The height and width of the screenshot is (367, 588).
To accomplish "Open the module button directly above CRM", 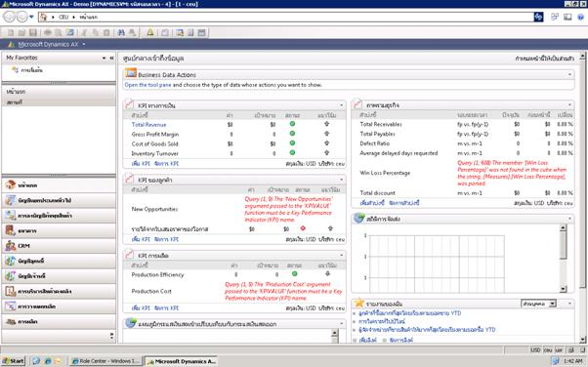I will (59, 231).
